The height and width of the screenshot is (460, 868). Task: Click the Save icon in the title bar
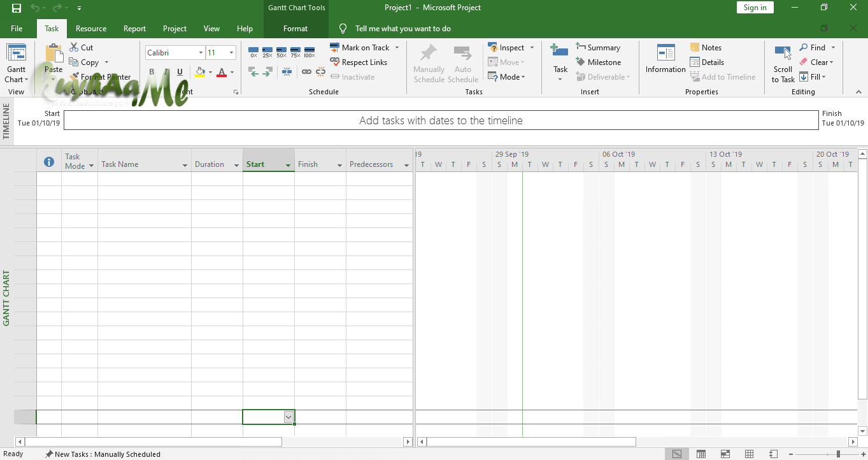tap(17, 8)
